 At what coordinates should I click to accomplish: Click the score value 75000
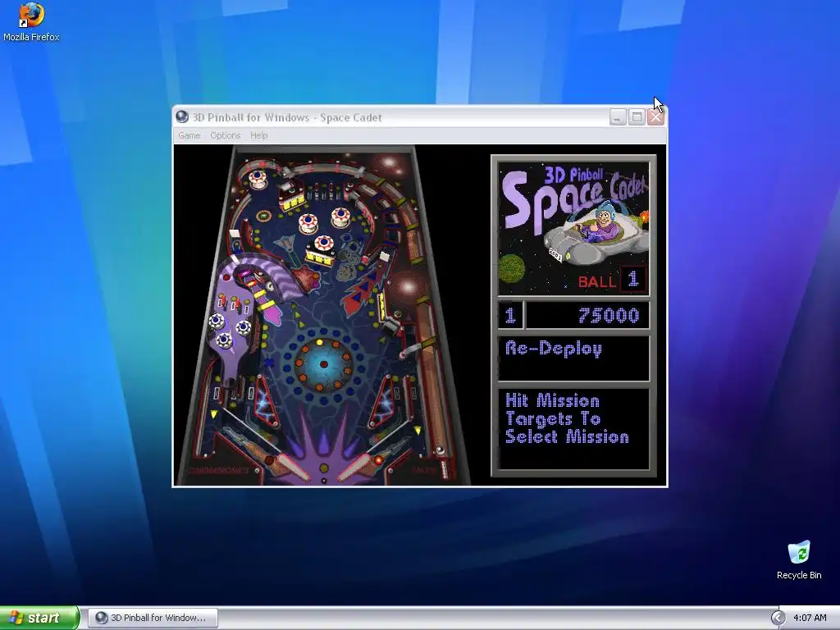[x=609, y=316]
